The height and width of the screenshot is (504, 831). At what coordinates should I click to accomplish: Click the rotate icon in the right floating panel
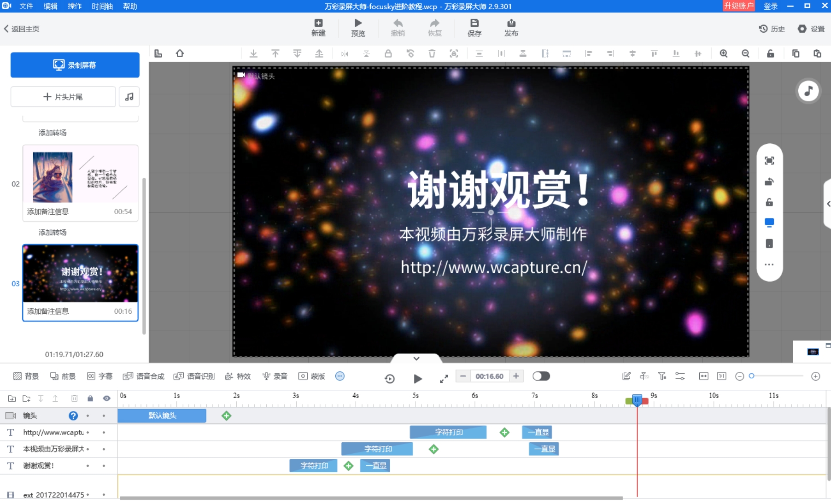pyautogui.click(x=769, y=182)
